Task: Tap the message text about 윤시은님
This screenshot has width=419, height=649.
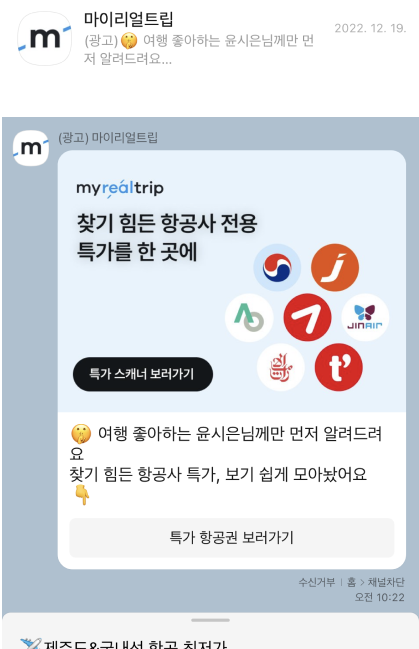Action: [x=226, y=464]
